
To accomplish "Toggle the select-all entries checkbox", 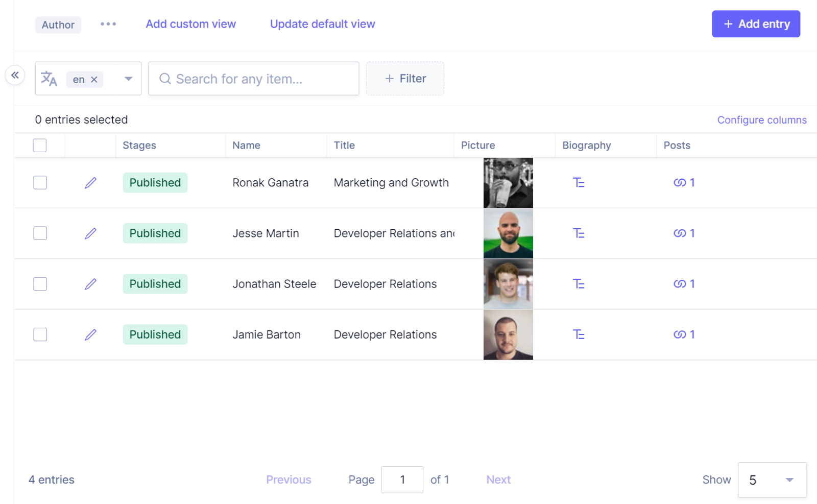I will pos(40,146).
